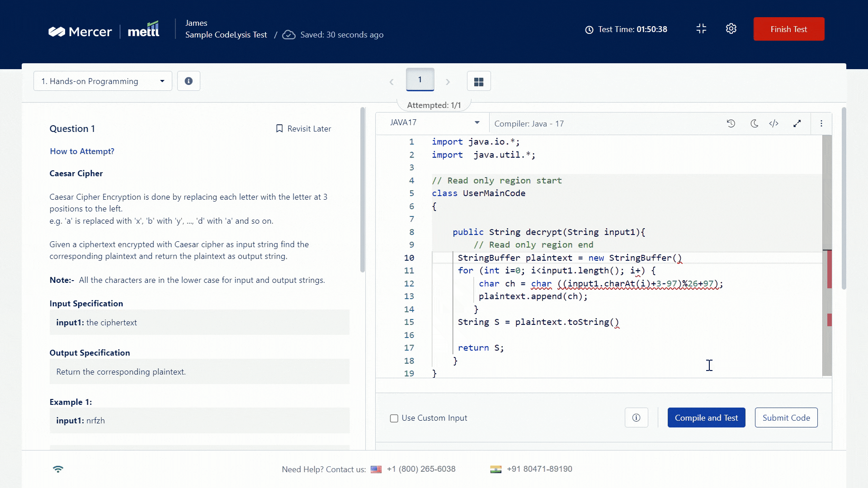
Task: Click the 'input1: nrfzh' example box
Action: (199, 420)
